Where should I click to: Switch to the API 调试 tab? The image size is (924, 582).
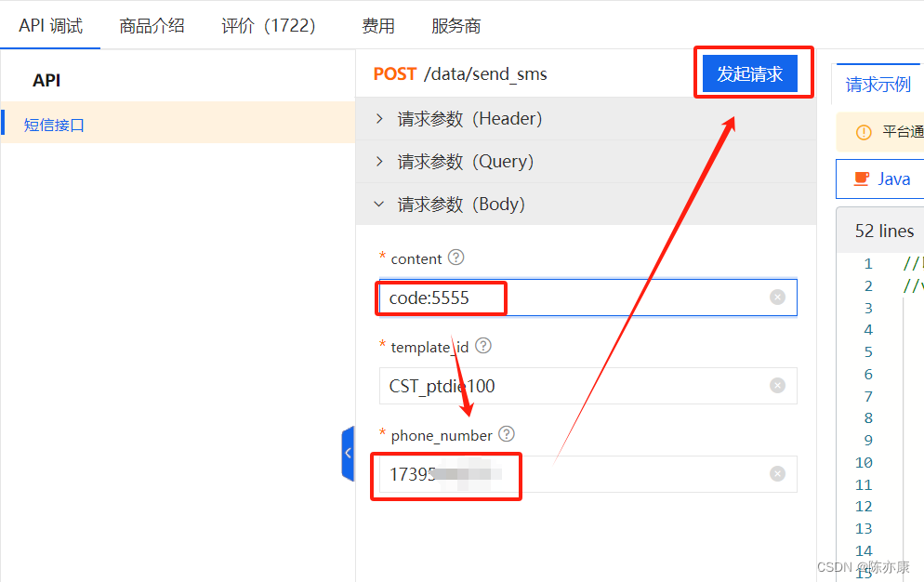click(x=51, y=26)
